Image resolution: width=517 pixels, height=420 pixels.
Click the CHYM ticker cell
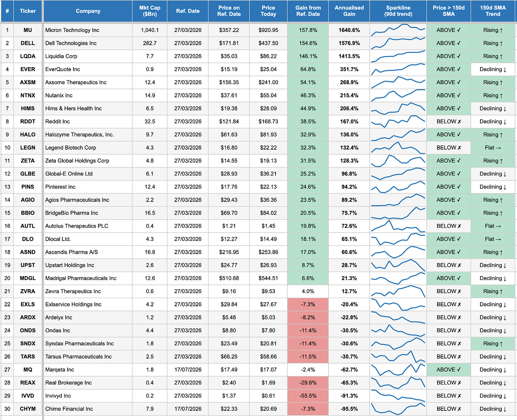tap(28, 409)
